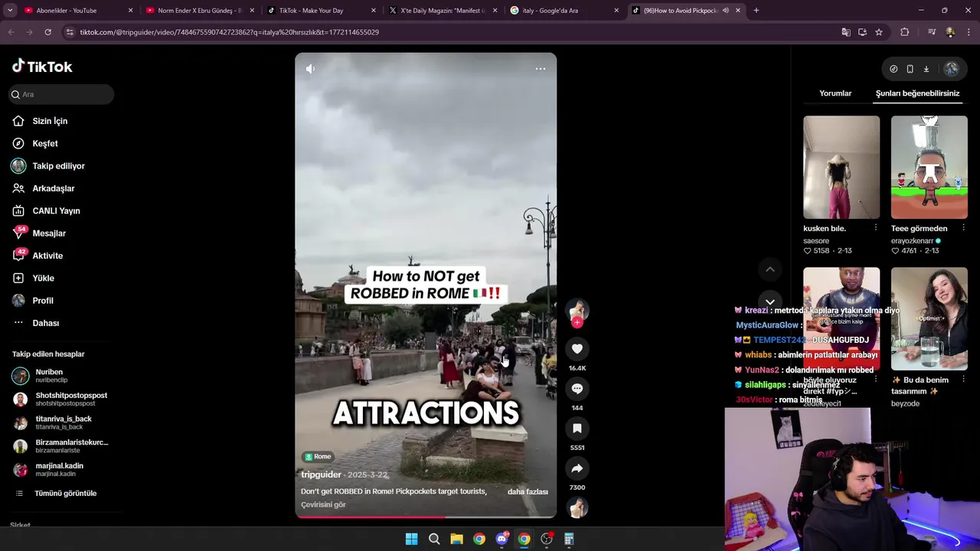Open the Rome location tag
Viewport: 980px width, 551px height.
(x=318, y=457)
